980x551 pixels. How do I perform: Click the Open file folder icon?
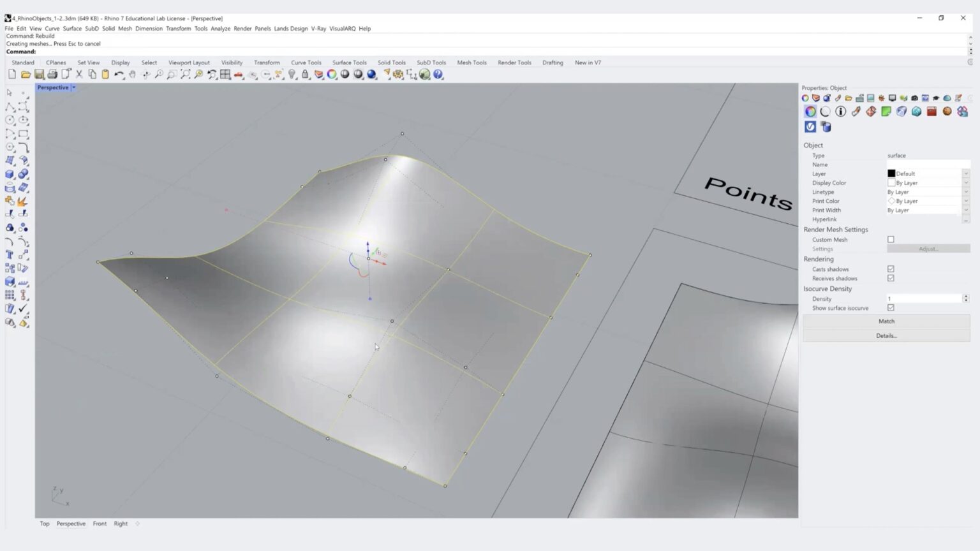(26, 75)
